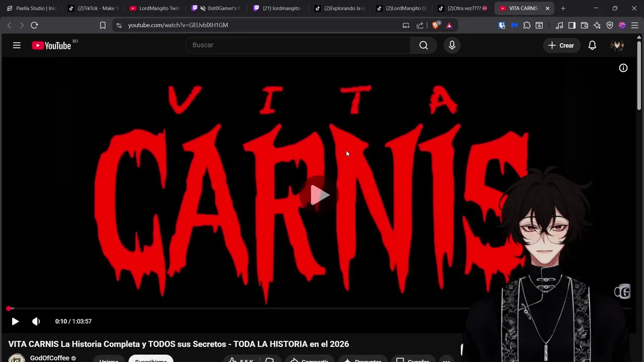Screen dimensions: 644x362
Task: Open the Leo AI sparkle icon
Action: 597,25
